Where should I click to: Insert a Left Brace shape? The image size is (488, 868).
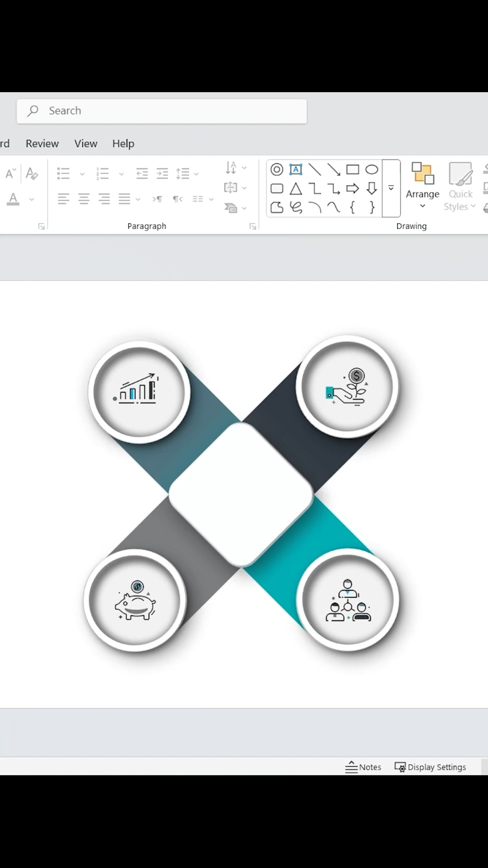point(353,208)
